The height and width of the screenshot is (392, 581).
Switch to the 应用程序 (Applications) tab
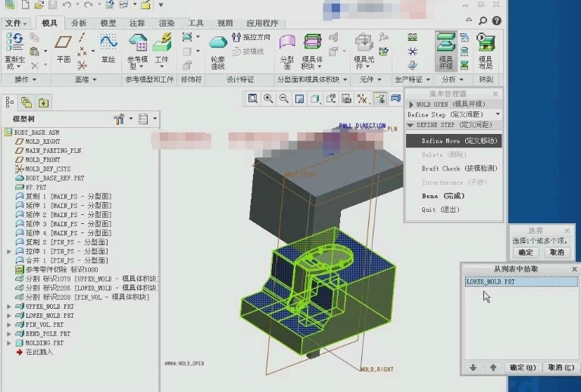pos(262,23)
